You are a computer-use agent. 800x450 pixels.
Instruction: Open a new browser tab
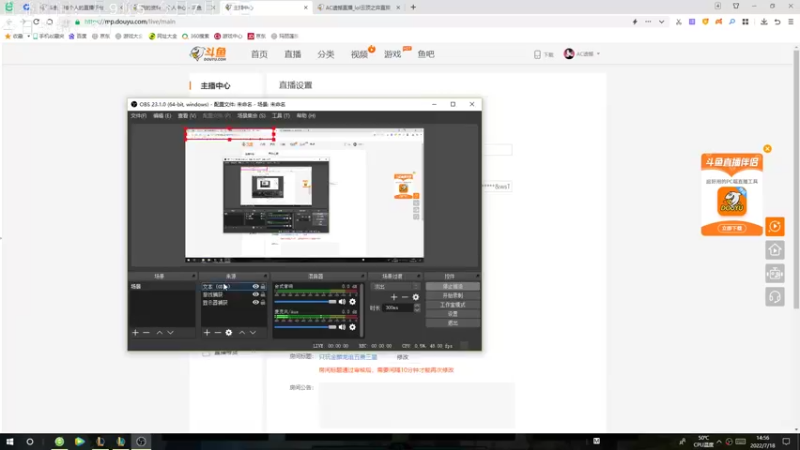point(413,7)
